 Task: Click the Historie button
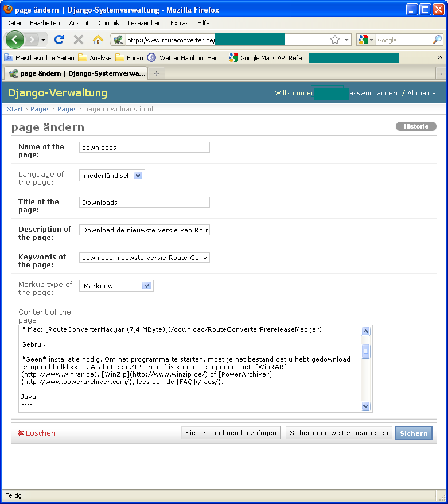(x=415, y=126)
